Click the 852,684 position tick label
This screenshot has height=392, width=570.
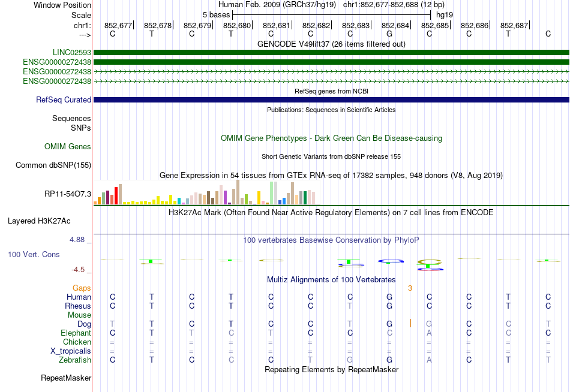(395, 25)
